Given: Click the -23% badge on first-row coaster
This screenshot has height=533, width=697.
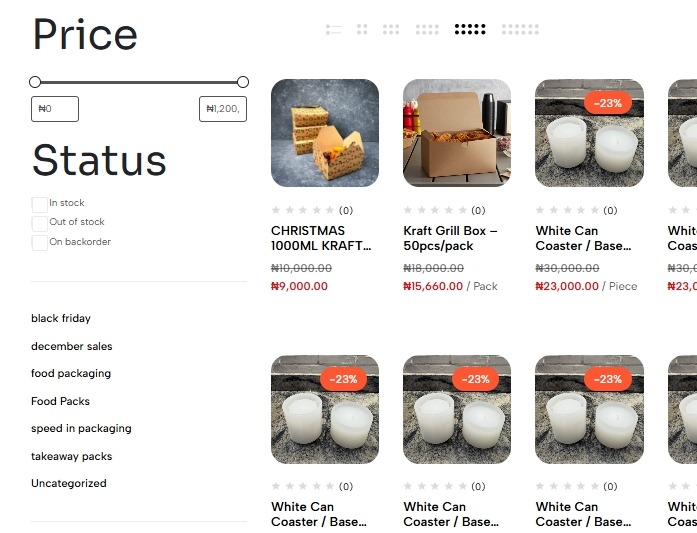Looking at the screenshot, I should pyautogui.click(x=608, y=103).
